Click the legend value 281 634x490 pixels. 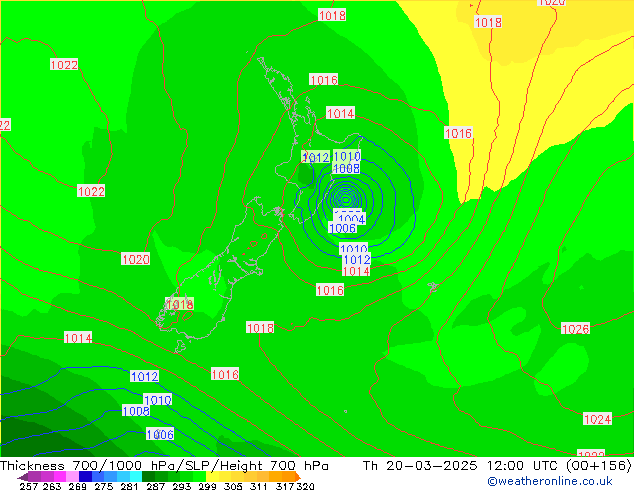coord(129,486)
